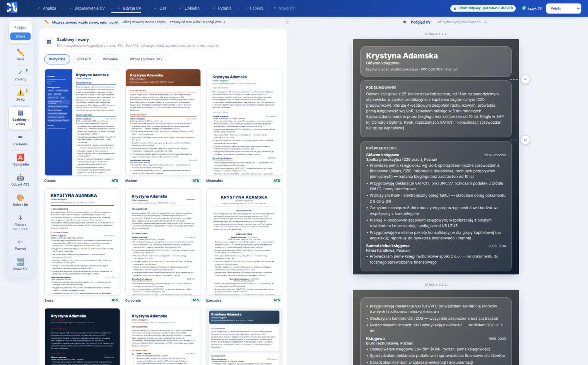Open the Typografia tool
The height and width of the screenshot is (365, 588).
21,160
